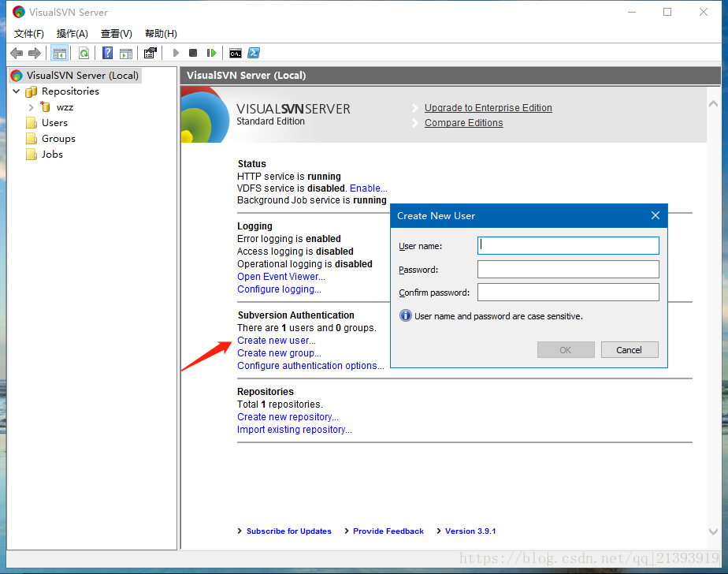Click Configure authentication options link
This screenshot has width=728, height=574.
click(x=310, y=365)
